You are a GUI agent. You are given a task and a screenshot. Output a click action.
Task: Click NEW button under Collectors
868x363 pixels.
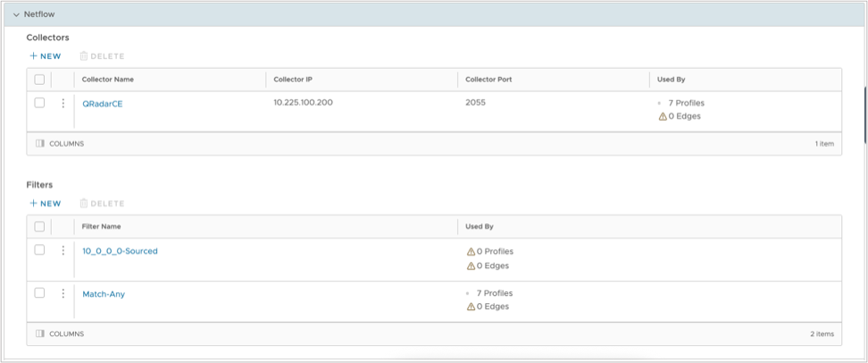(x=45, y=55)
